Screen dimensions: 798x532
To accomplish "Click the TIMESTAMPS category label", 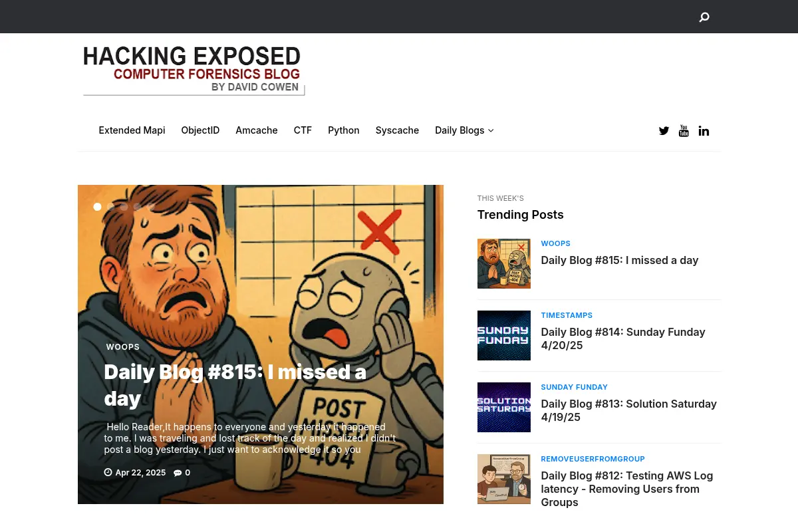I will (x=567, y=315).
